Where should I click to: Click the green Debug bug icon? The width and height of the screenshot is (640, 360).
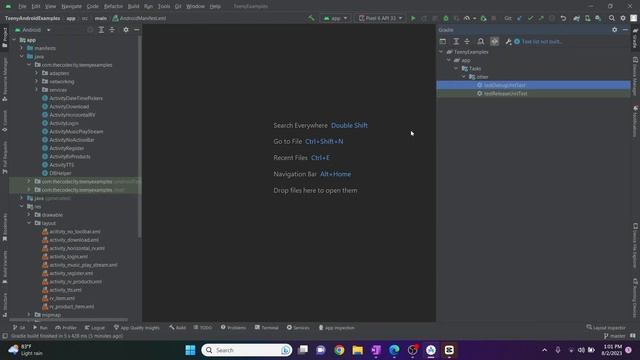[446, 18]
